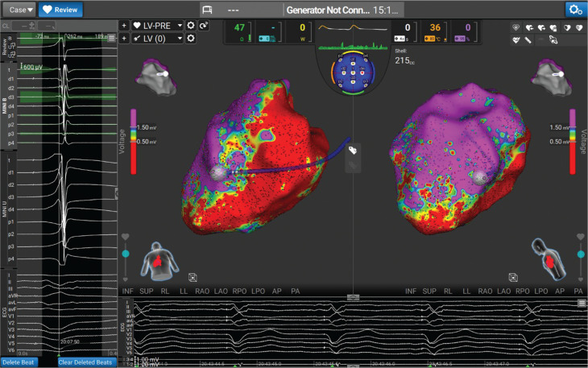Select the LAO view under left map

pyautogui.click(x=221, y=292)
